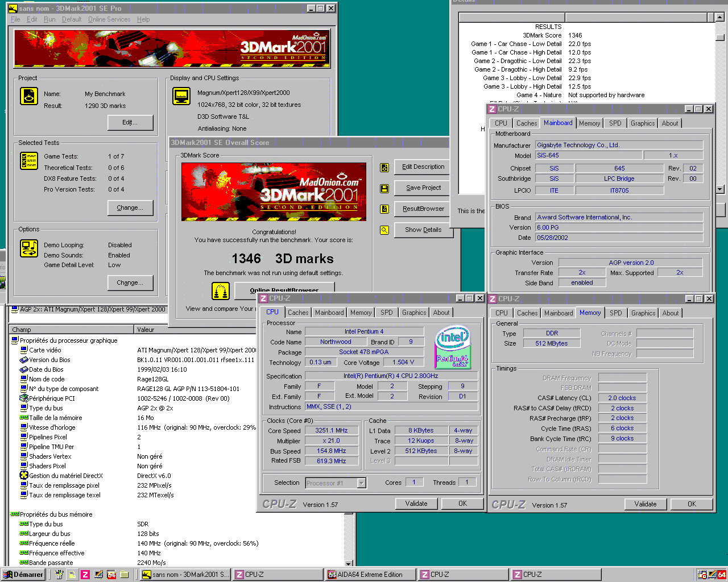The width and height of the screenshot is (728, 582).
Task: Click Change... button under Selected Tests
Action: click(130, 208)
